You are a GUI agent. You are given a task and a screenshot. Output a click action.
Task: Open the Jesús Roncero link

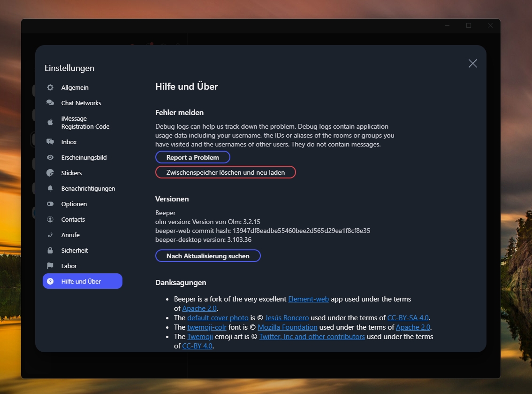287,317
